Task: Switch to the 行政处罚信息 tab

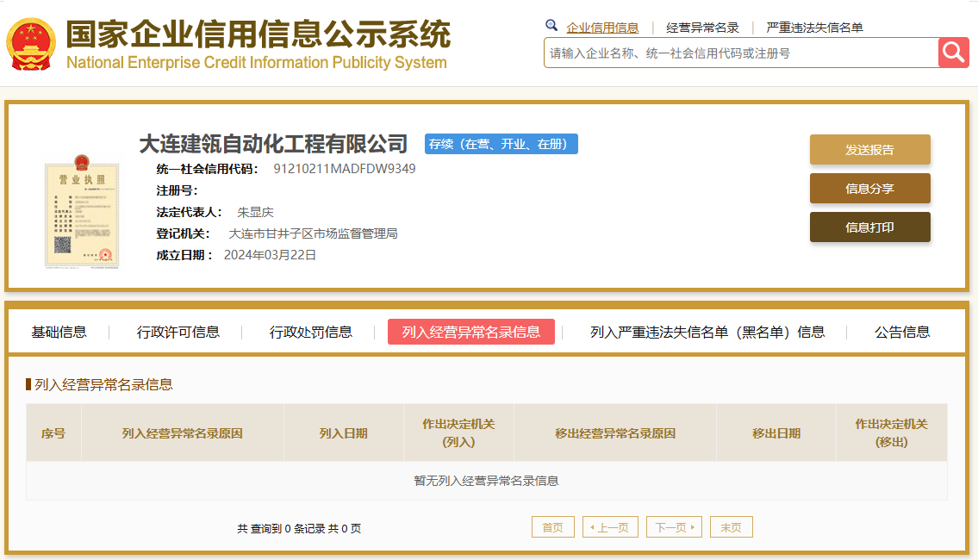Action: [310, 332]
